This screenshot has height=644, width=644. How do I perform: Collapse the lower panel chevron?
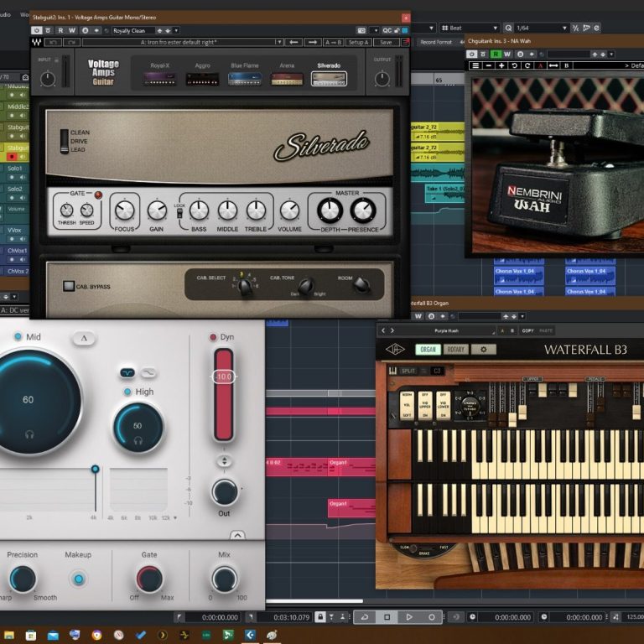[237, 535]
